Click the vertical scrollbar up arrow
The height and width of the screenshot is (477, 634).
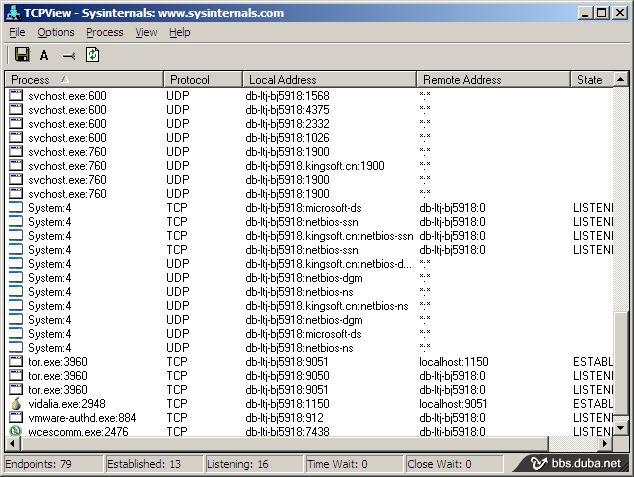622,79
